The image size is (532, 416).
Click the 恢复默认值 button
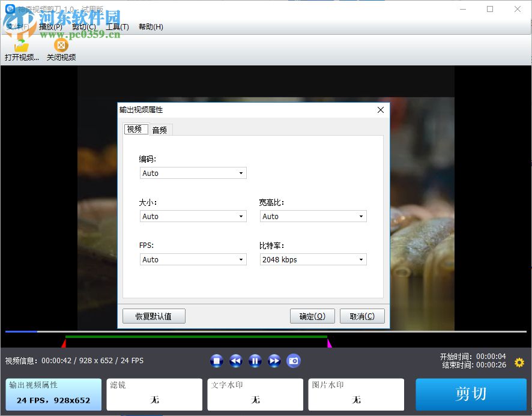pyautogui.click(x=154, y=316)
